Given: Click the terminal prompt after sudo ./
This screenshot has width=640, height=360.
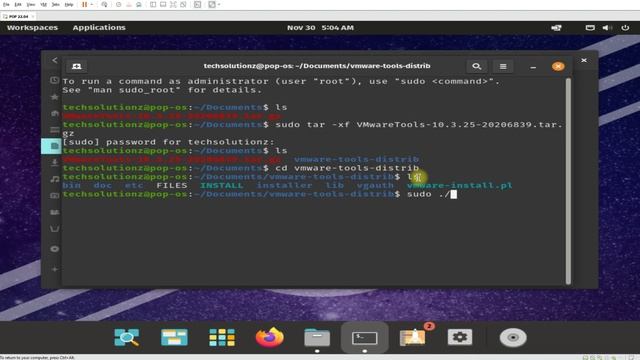Looking at the screenshot, I should coord(453,194).
